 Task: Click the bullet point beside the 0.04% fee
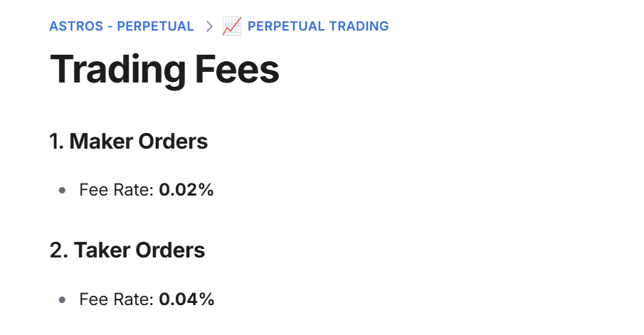[x=63, y=299]
